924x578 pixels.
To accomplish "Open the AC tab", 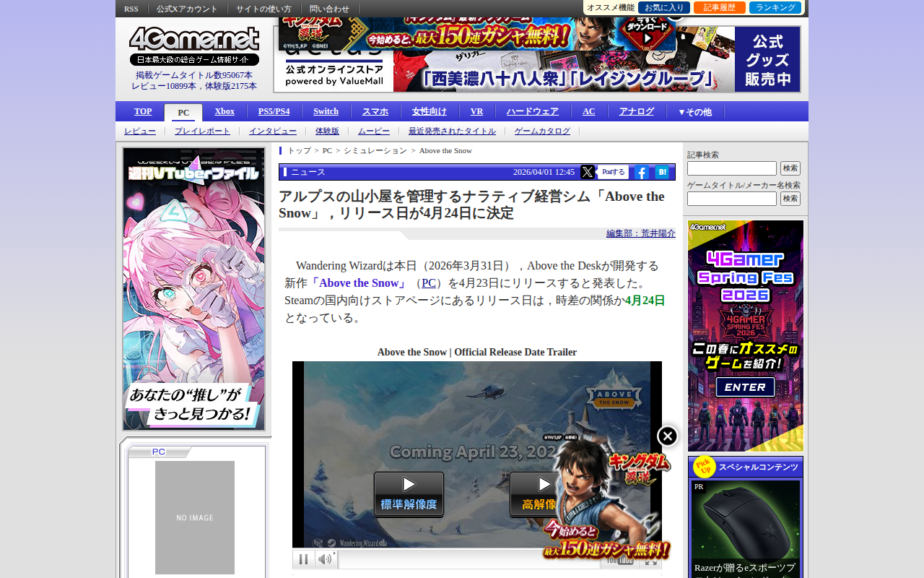I will (589, 111).
